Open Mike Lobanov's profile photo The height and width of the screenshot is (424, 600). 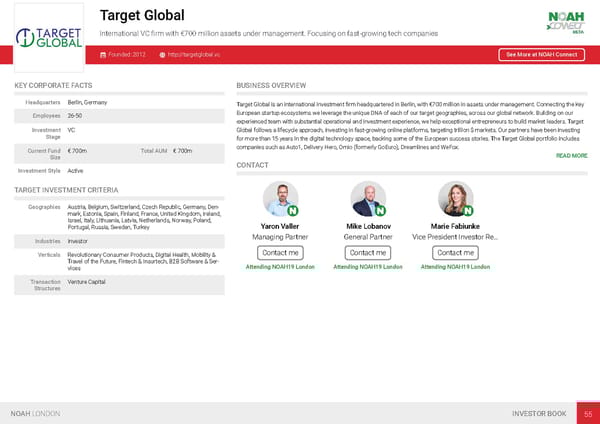click(x=367, y=198)
